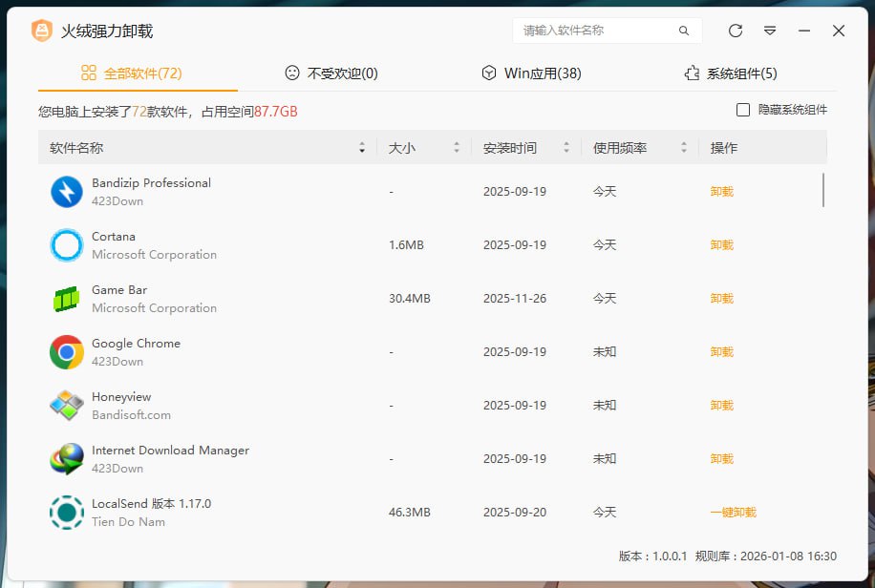The width and height of the screenshot is (875, 588).
Task: Switch to the 不受欢迎(0) tab
Action: click(x=331, y=73)
